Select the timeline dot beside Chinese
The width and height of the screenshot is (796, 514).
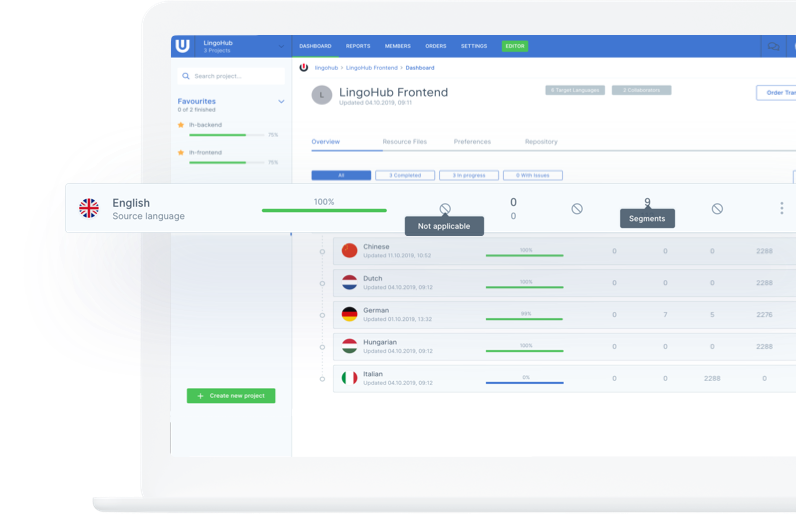pyautogui.click(x=322, y=252)
